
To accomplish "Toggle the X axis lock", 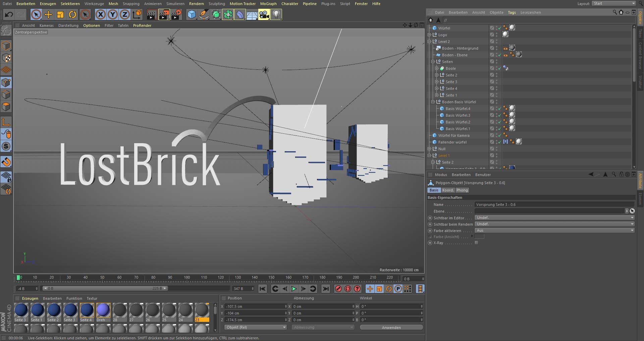I will point(100,14).
